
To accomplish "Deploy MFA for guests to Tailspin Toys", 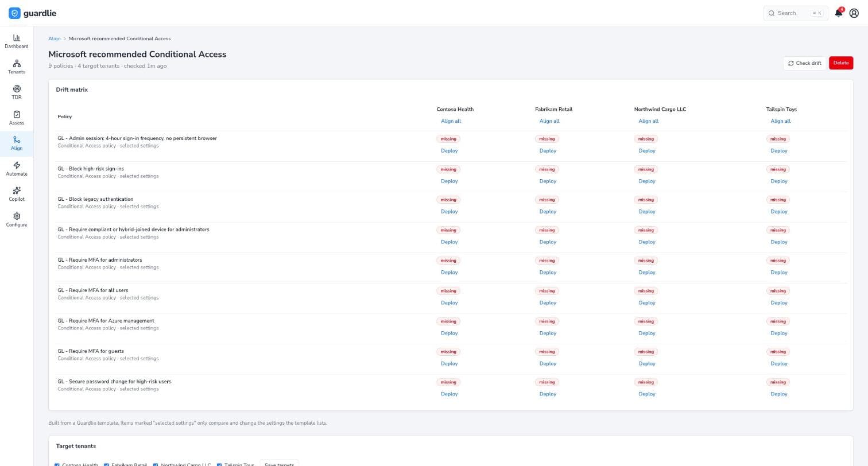I will [x=778, y=364].
